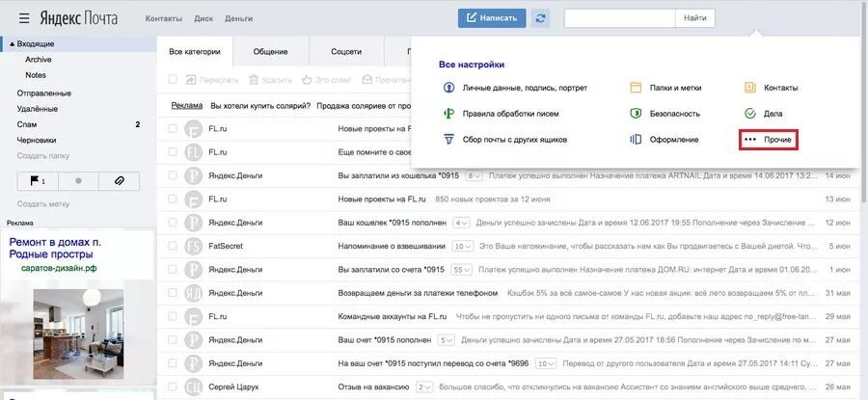Click Создать метку link
This screenshot has width=868, height=400.
(x=43, y=204)
